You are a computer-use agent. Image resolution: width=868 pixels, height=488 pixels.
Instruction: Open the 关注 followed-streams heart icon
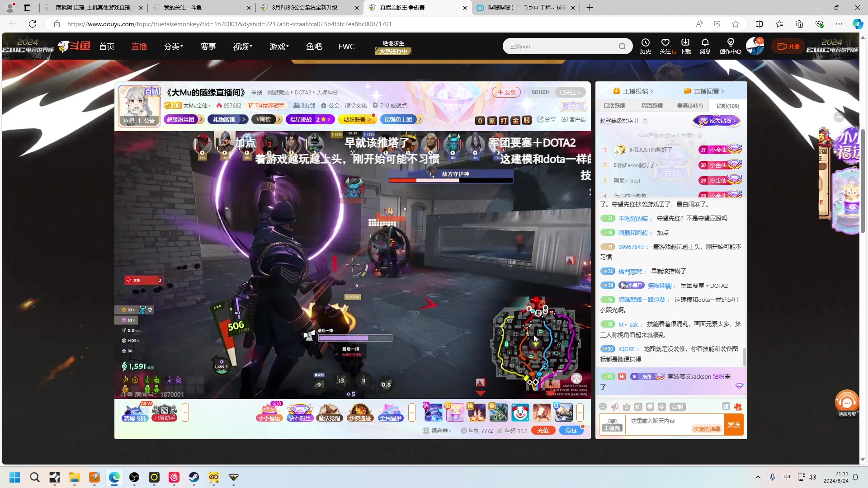[x=665, y=46]
